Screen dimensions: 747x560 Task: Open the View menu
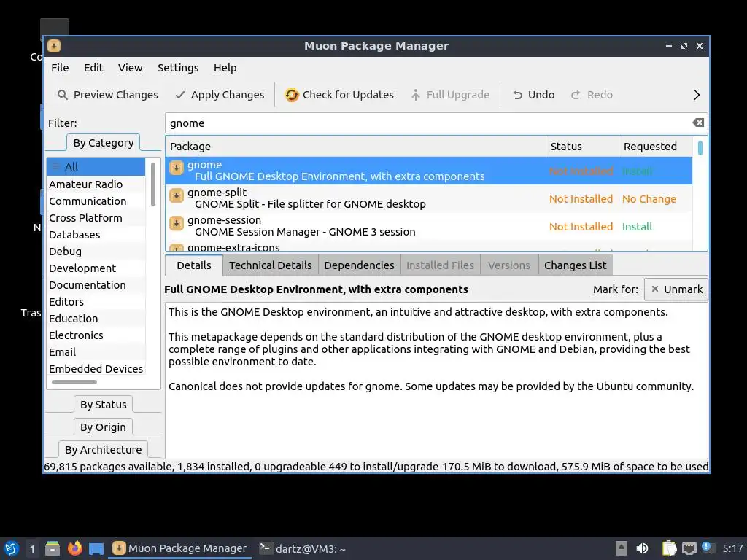tap(130, 68)
